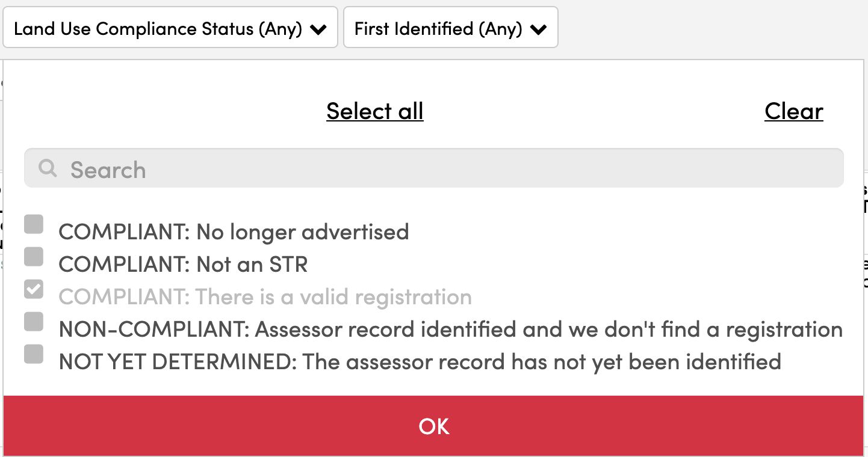Click the search magnifier icon
The height and width of the screenshot is (457, 868).
pyautogui.click(x=47, y=169)
